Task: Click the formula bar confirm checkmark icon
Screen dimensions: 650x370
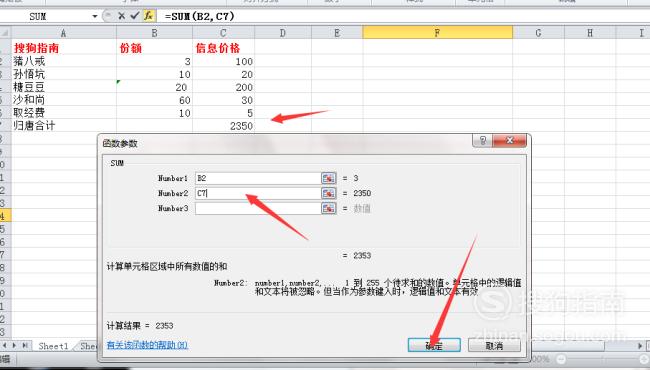Action: pyautogui.click(x=135, y=16)
